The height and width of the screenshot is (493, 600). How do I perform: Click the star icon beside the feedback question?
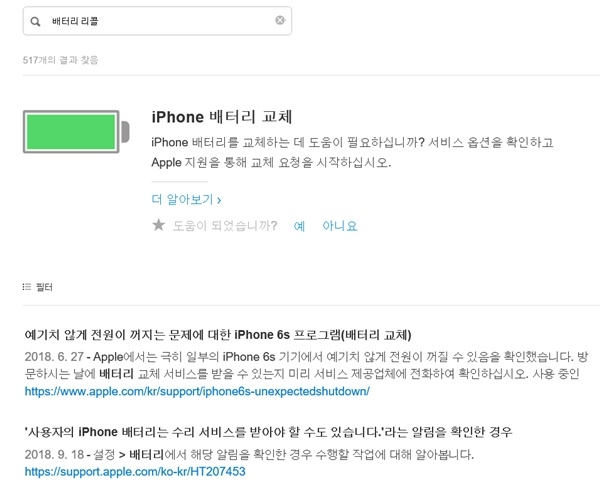click(158, 225)
